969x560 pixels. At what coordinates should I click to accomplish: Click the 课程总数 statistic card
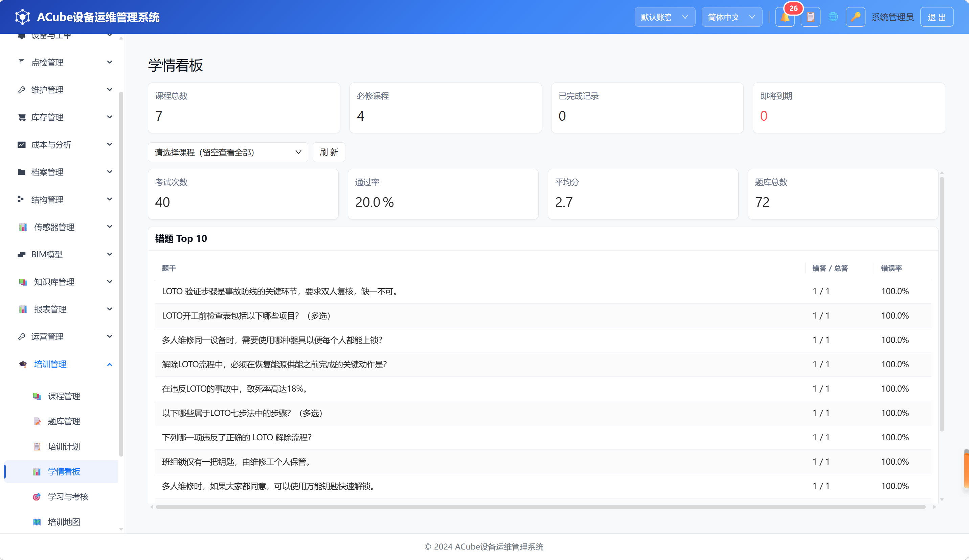[x=244, y=108]
